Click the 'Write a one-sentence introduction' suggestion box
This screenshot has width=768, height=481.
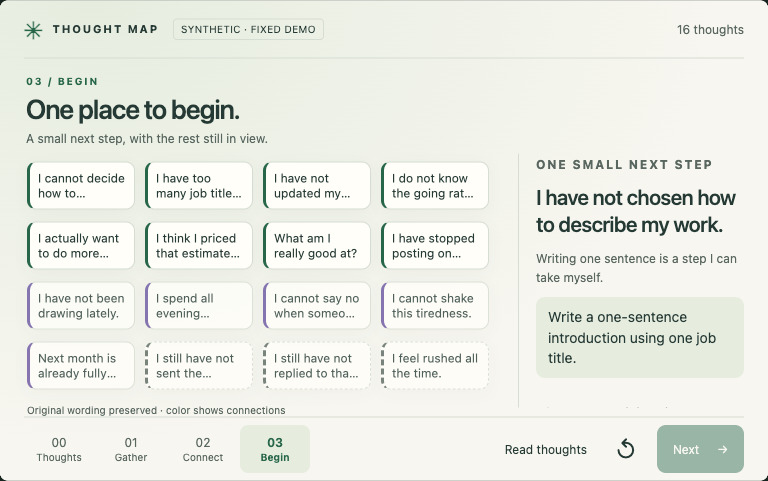pyautogui.click(x=640, y=337)
